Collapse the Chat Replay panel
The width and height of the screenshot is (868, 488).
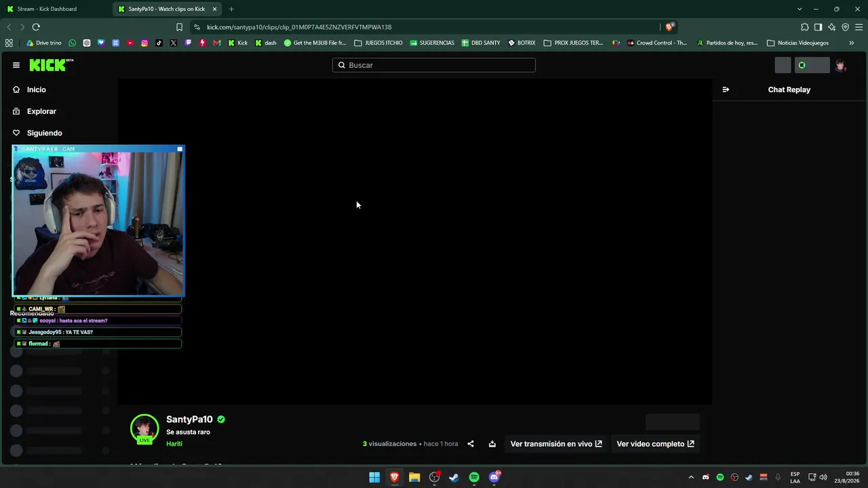(x=726, y=89)
